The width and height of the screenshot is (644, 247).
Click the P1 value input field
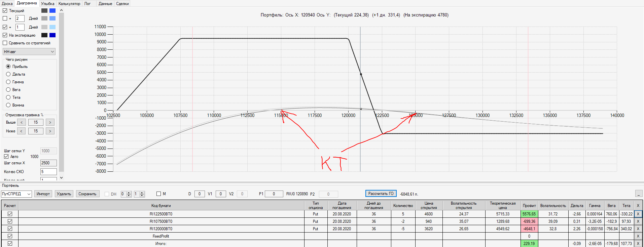pyautogui.click(x=274, y=194)
